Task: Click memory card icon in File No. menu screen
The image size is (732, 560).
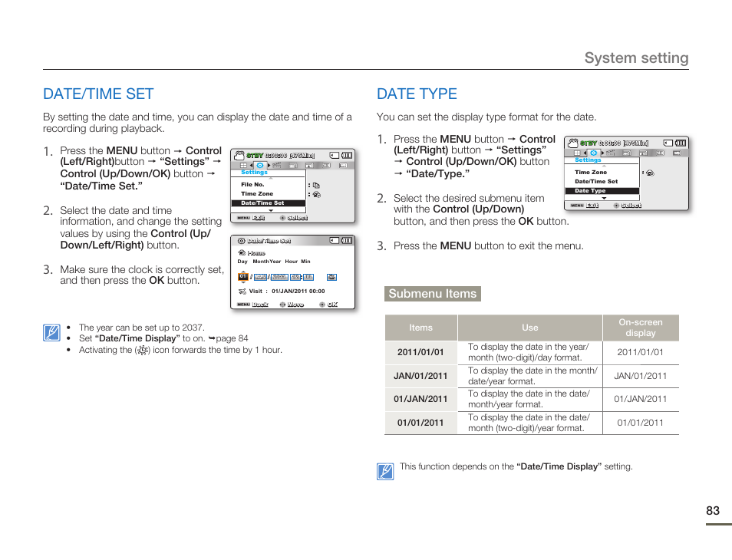Action: click(335, 156)
